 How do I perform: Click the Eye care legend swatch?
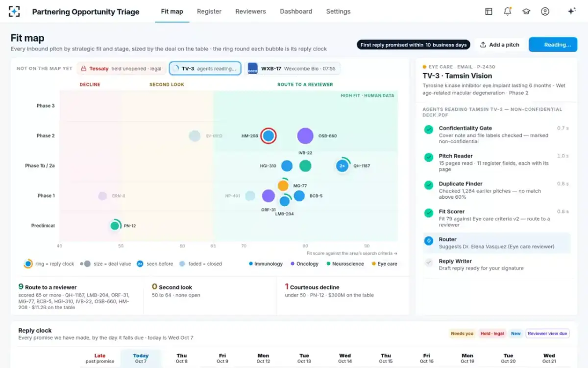coord(374,263)
